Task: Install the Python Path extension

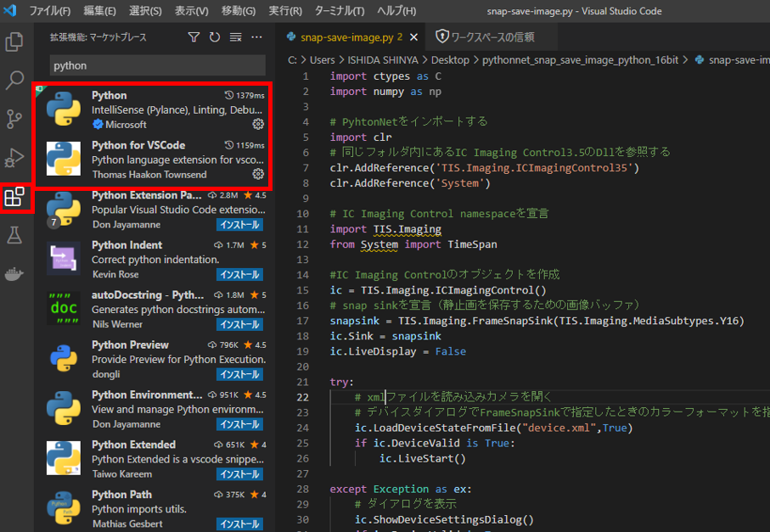Action: pos(239,524)
